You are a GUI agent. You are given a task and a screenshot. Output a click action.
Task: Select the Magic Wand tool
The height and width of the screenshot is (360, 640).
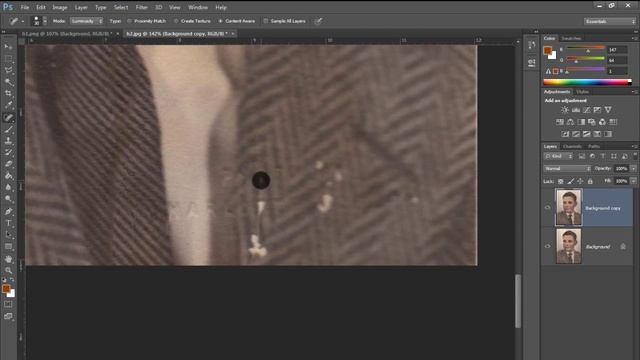(8, 82)
